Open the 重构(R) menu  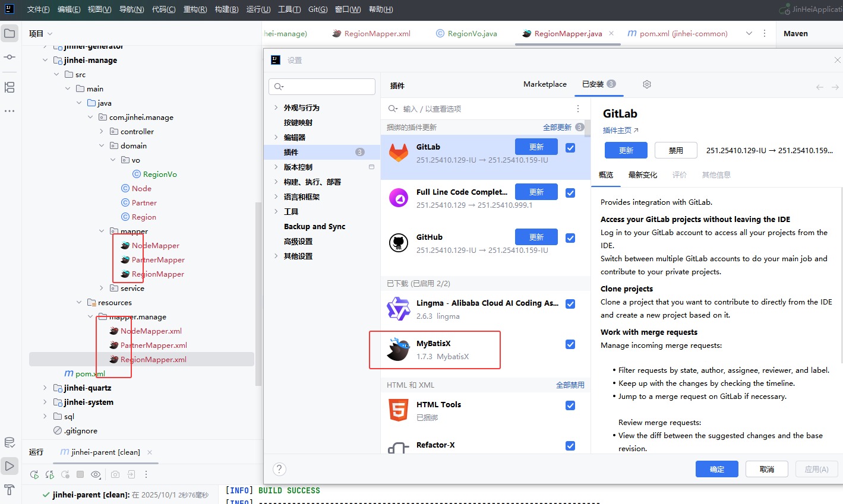click(195, 9)
